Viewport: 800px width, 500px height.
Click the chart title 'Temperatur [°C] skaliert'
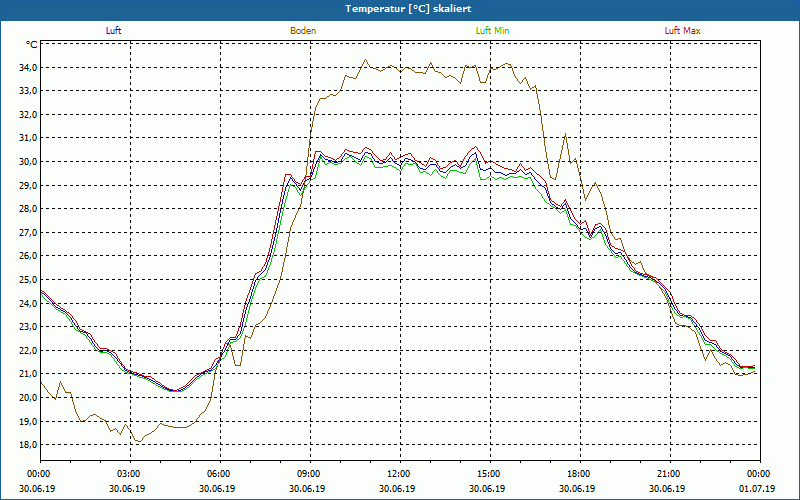coord(408,9)
